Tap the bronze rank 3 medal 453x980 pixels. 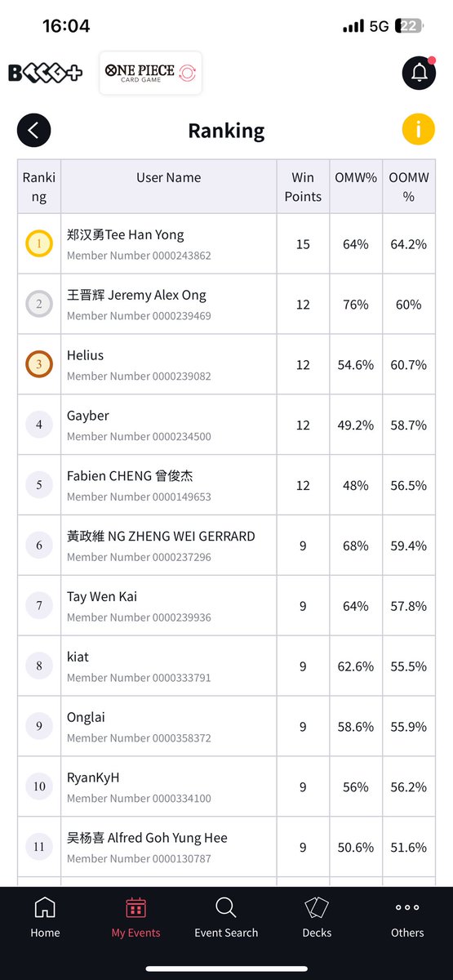tap(39, 365)
